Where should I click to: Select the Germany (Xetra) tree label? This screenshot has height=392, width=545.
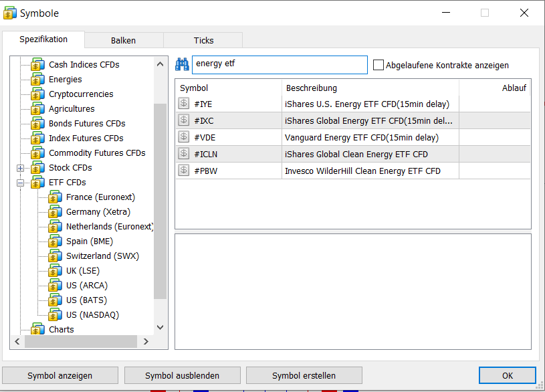[98, 212]
